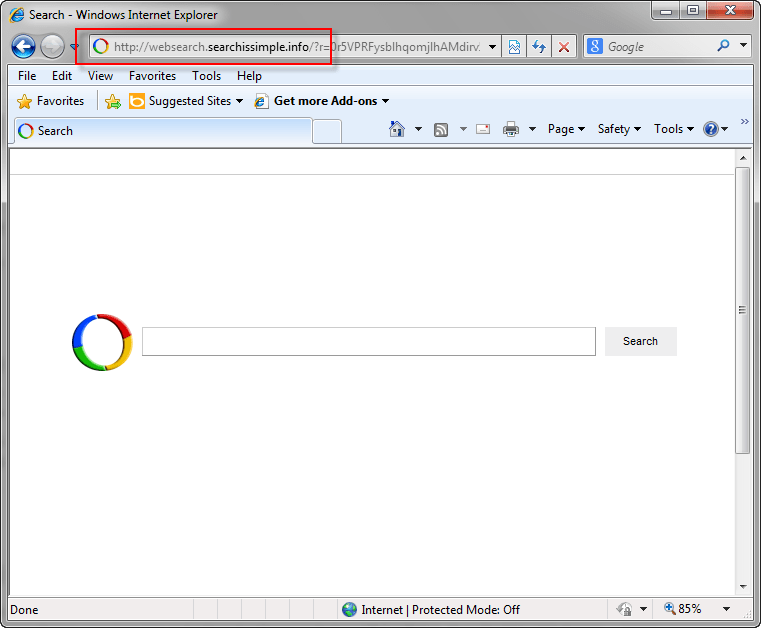Open the Suggested Sites dropdown
The image size is (761, 628).
point(186,101)
